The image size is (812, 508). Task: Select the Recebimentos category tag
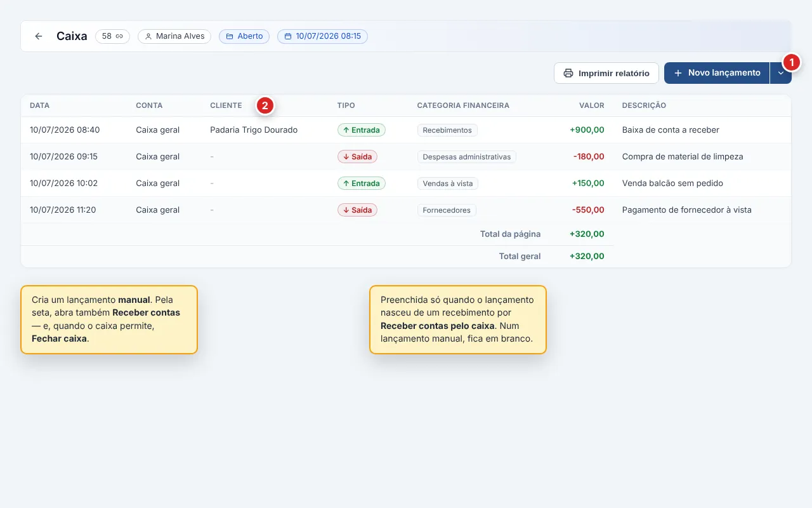point(447,130)
